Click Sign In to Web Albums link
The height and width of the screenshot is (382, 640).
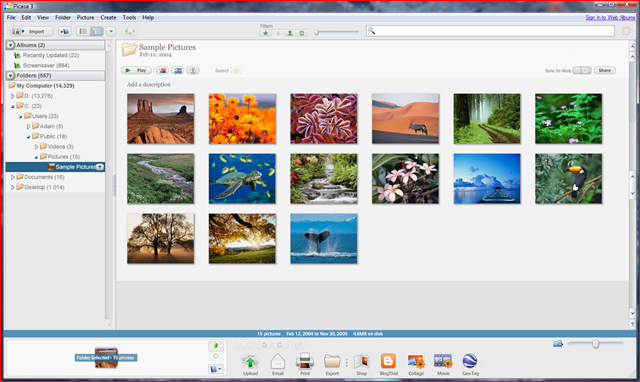coord(610,18)
